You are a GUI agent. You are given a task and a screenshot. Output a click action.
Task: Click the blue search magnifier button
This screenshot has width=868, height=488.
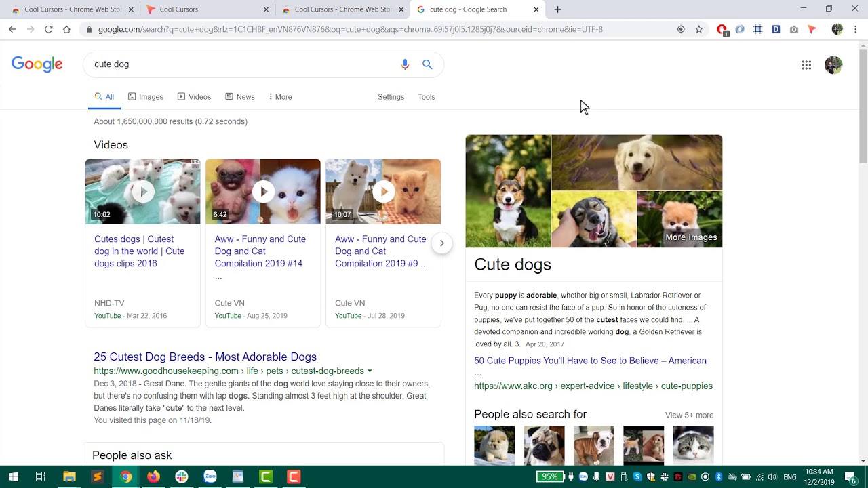427,64
